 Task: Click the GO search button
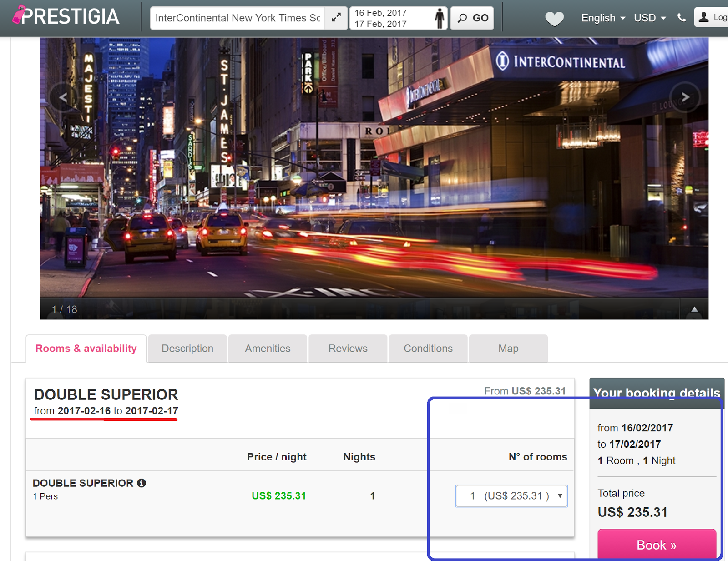pos(472,18)
